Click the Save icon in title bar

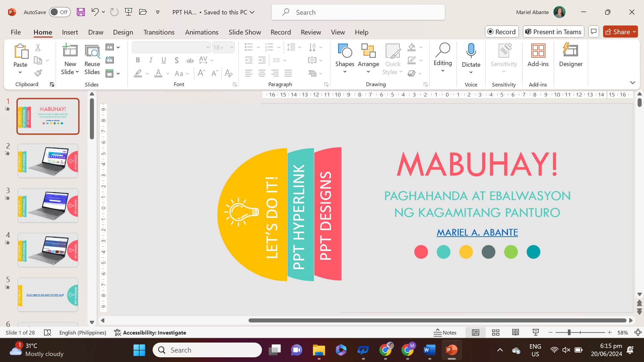[x=81, y=12]
